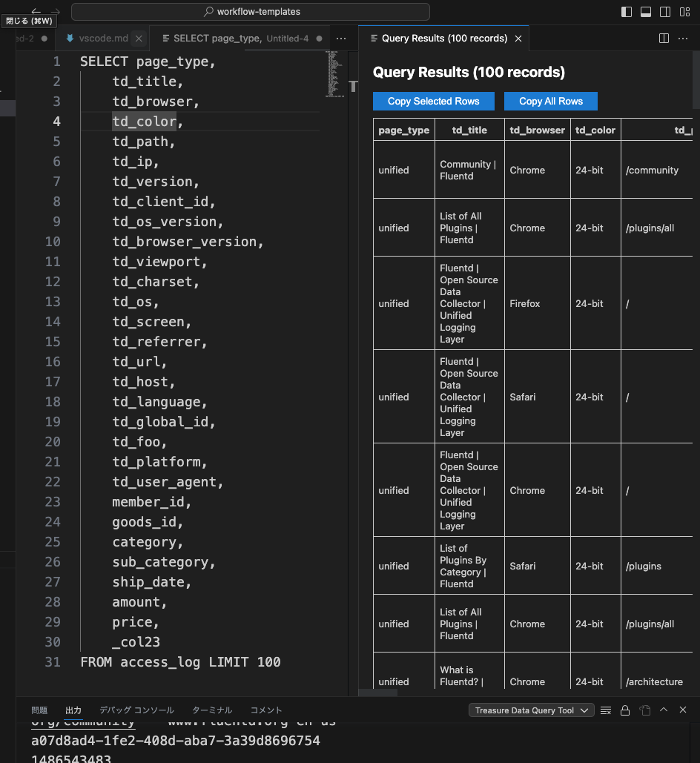
Task: Toggle the secondary sidebar layout icon
Action: point(665,12)
